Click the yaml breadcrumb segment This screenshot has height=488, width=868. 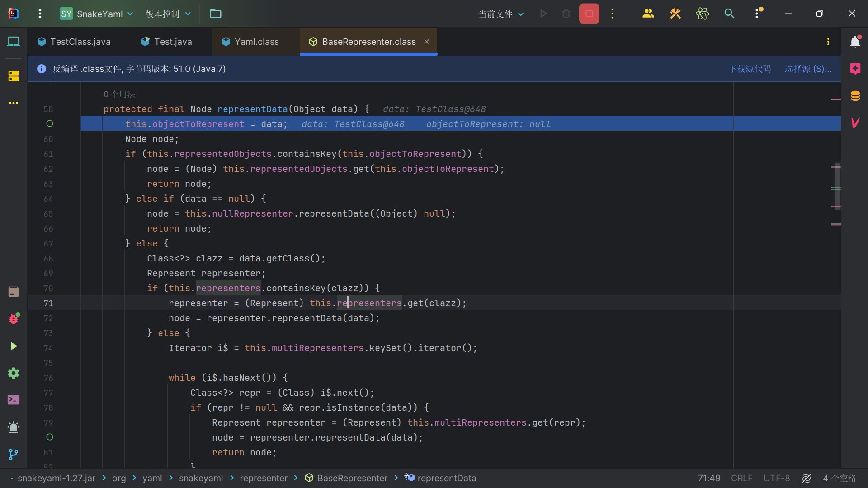[x=152, y=478]
